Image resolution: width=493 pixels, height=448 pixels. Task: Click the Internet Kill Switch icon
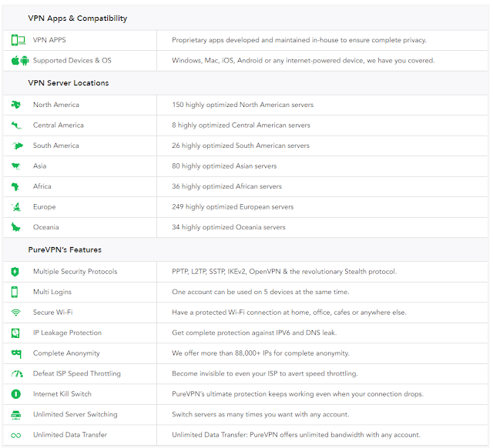click(x=15, y=394)
